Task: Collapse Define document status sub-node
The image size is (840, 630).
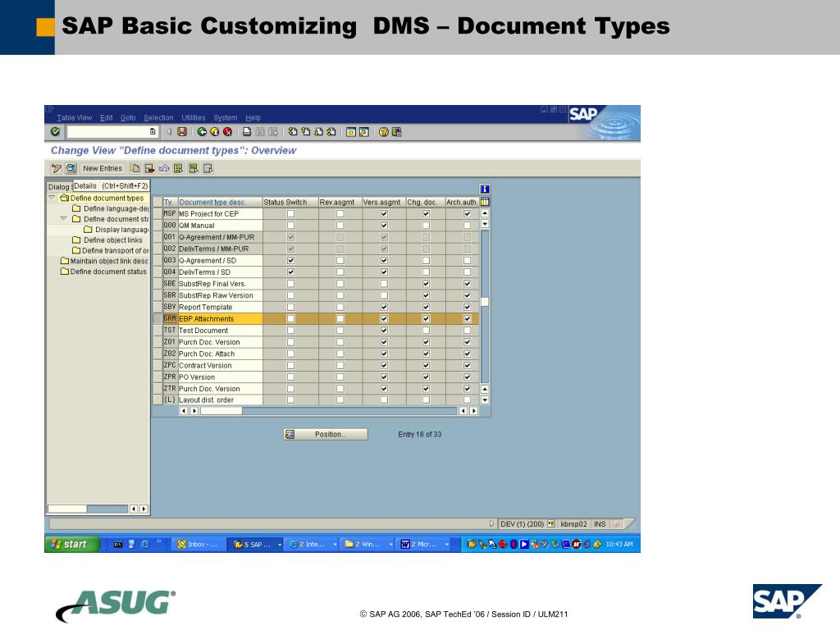Action: pos(63,218)
